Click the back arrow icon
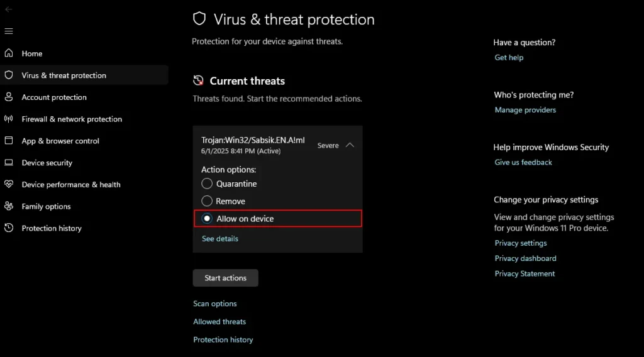 coord(9,9)
